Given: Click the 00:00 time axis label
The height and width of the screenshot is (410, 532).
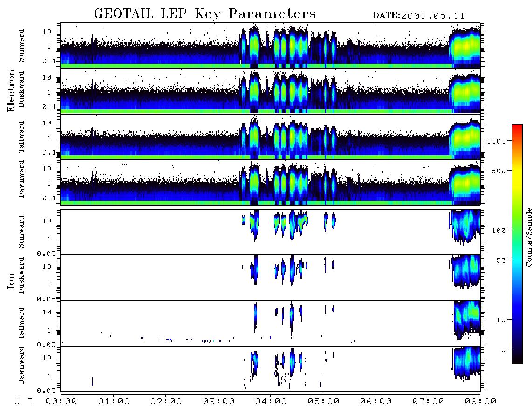Looking at the screenshot, I should [61, 402].
